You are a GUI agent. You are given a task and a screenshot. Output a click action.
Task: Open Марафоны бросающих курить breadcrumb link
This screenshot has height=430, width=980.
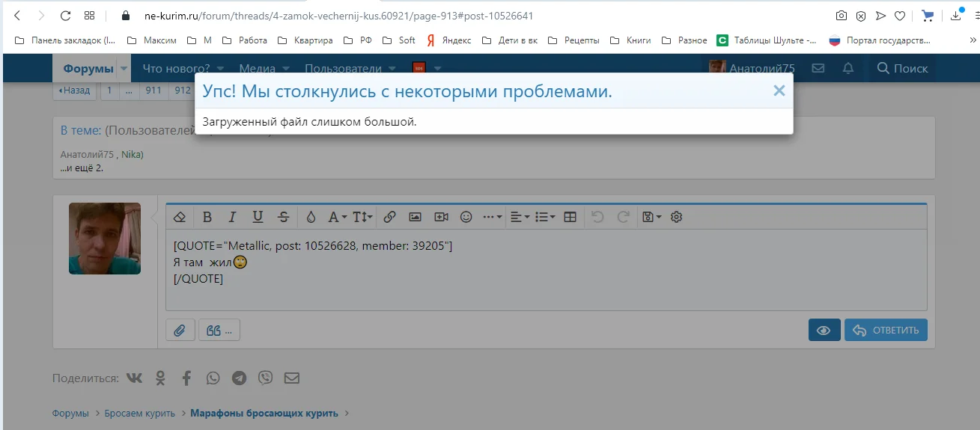point(264,414)
